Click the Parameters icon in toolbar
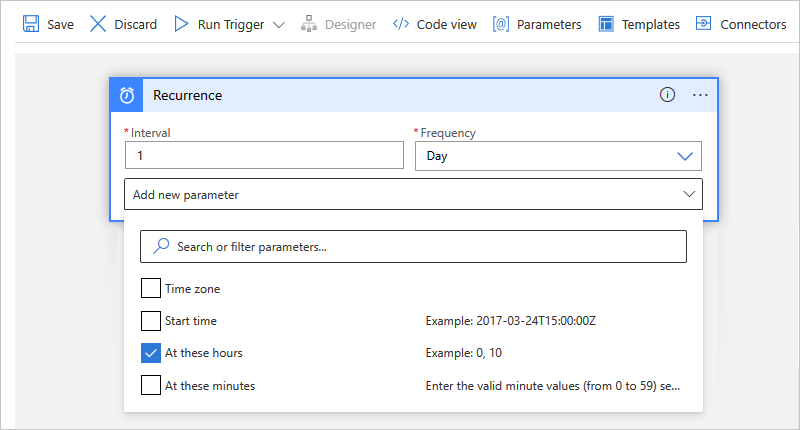 tap(501, 24)
